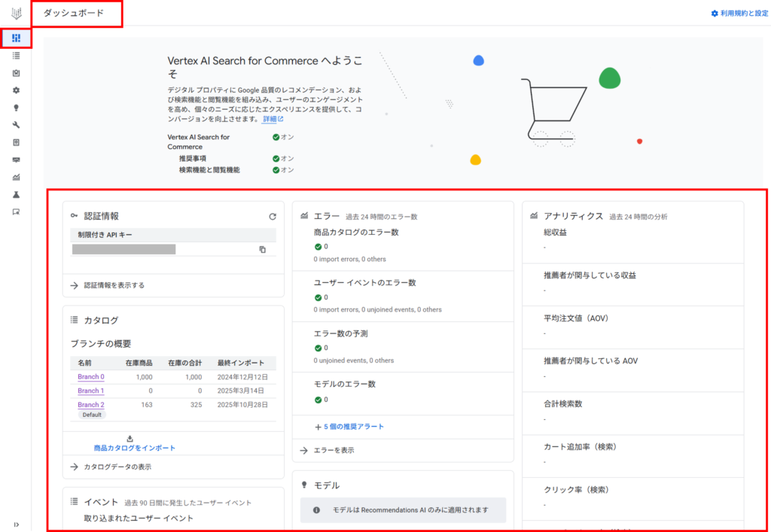Click カート追加率（検索）metric

point(581,447)
